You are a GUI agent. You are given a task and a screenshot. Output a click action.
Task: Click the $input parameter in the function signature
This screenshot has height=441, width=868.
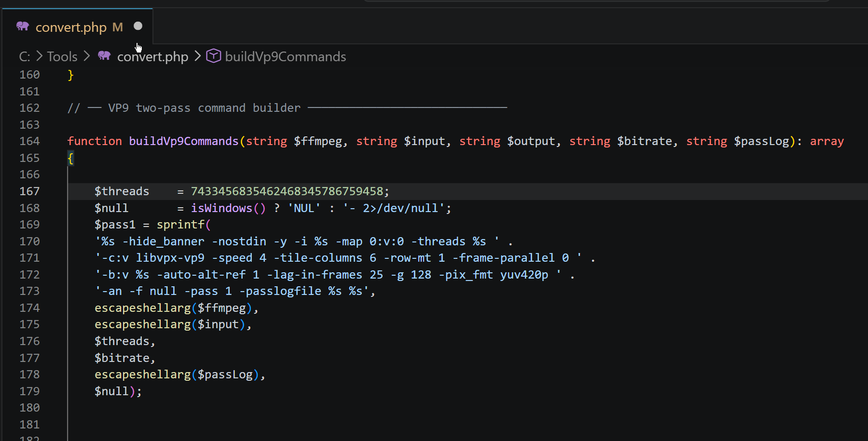[x=425, y=141]
